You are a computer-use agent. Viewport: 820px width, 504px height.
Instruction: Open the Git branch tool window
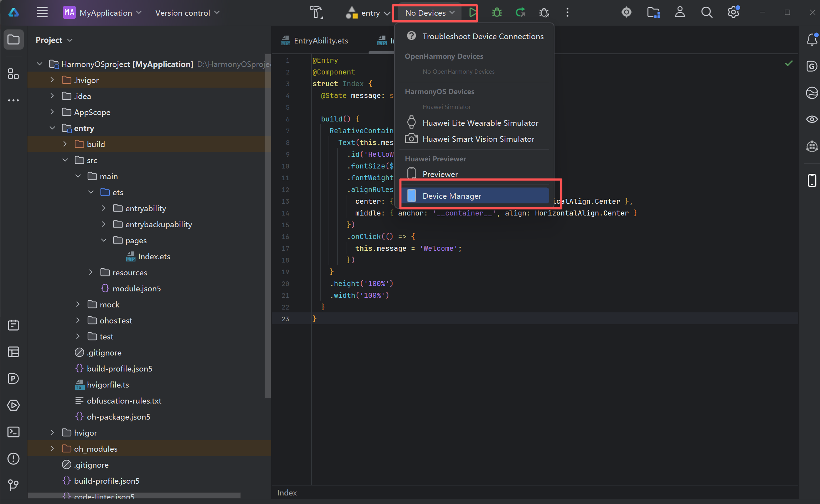tap(14, 485)
